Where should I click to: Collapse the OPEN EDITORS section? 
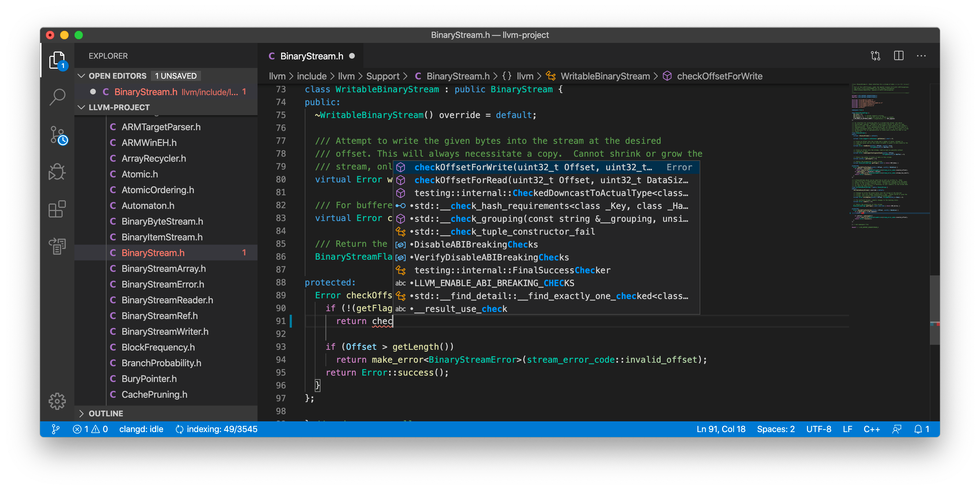click(82, 75)
